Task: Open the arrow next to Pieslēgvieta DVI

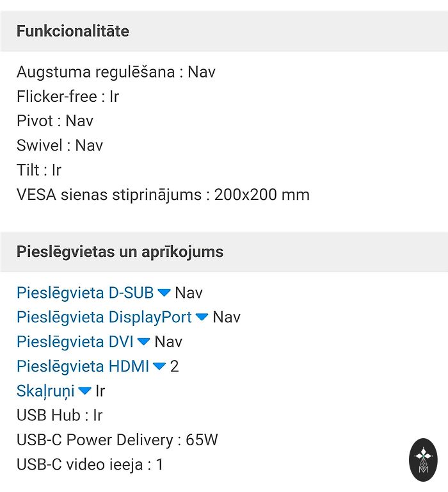Action: tap(143, 341)
